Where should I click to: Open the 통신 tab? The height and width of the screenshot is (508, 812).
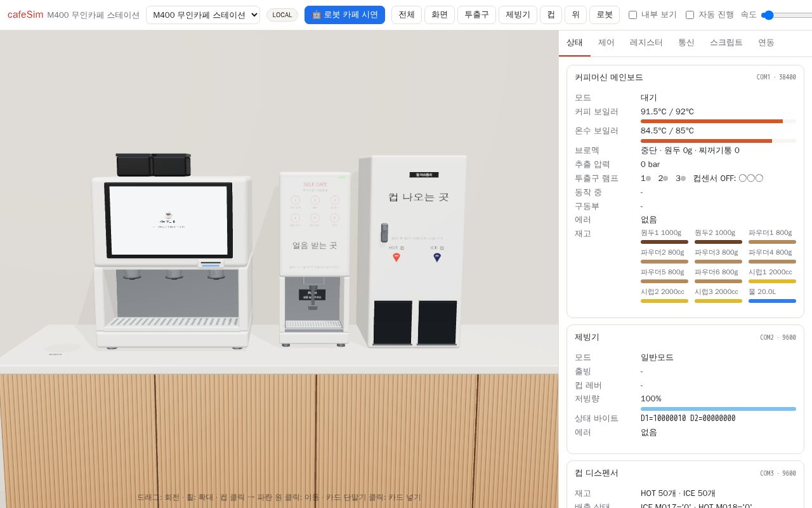coord(686,43)
